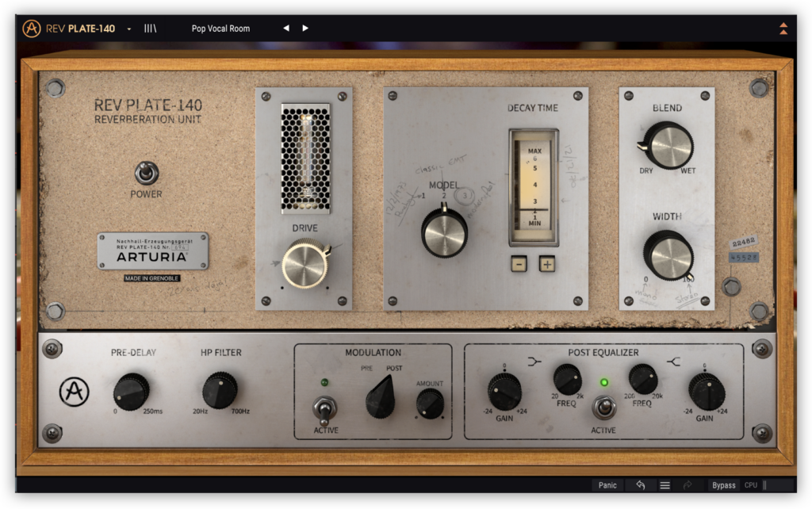Click the Arturia logo in top-left corner
The image size is (812, 509).
click(x=32, y=29)
